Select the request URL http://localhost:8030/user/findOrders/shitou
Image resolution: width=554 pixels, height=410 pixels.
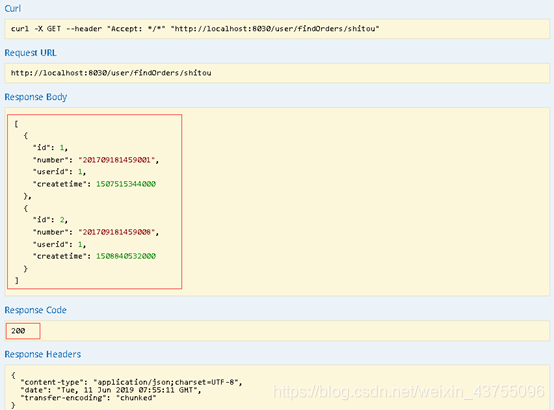tap(111, 73)
